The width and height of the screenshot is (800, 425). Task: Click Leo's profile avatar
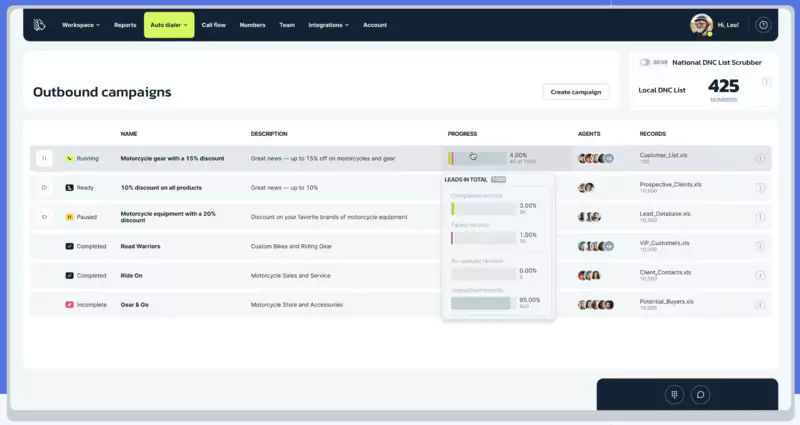click(702, 24)
